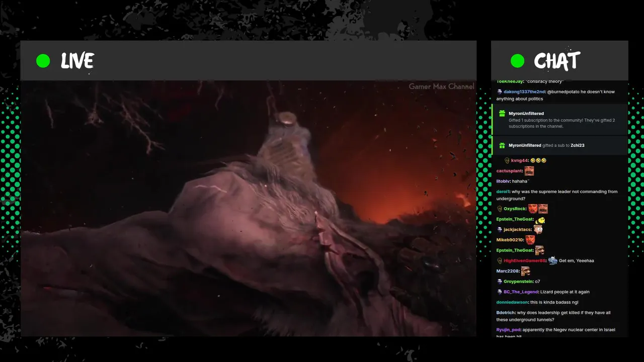Open the donniedawson username
The width and height of the screenshot is (644, 362).
click(x=512, y=302)
